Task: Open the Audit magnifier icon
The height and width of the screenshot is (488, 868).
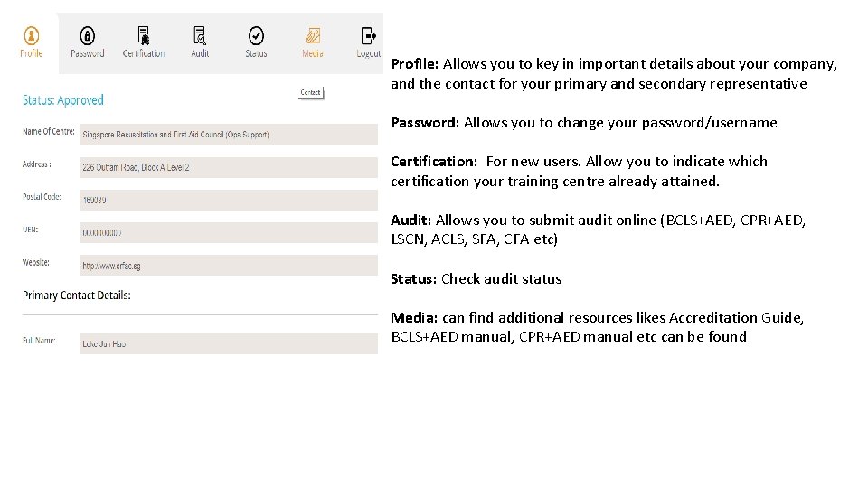Action: point(200,36)
